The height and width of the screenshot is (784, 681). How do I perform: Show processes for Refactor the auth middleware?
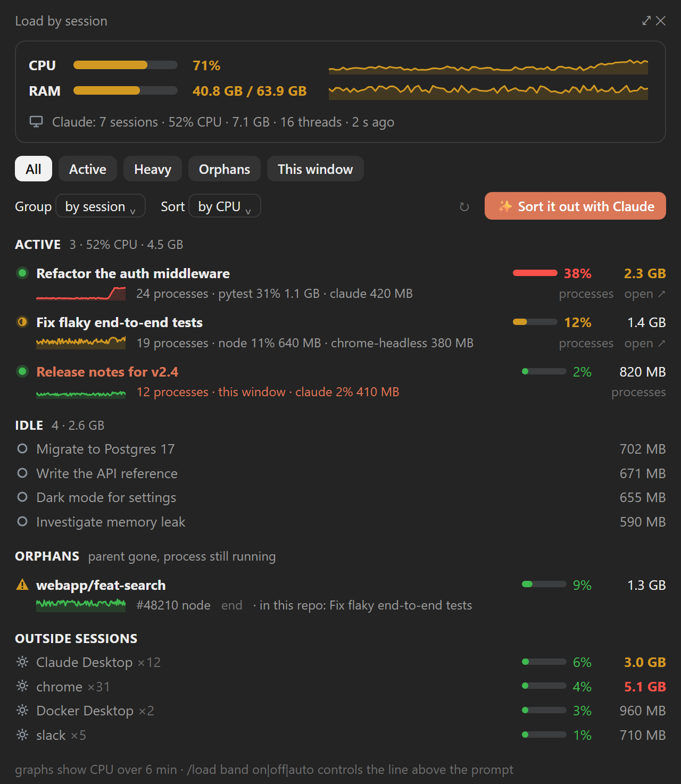[x=586, y=294]
